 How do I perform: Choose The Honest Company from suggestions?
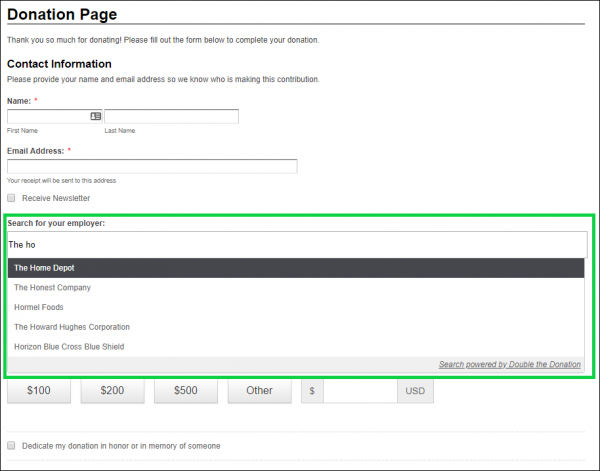pos(296,288)
